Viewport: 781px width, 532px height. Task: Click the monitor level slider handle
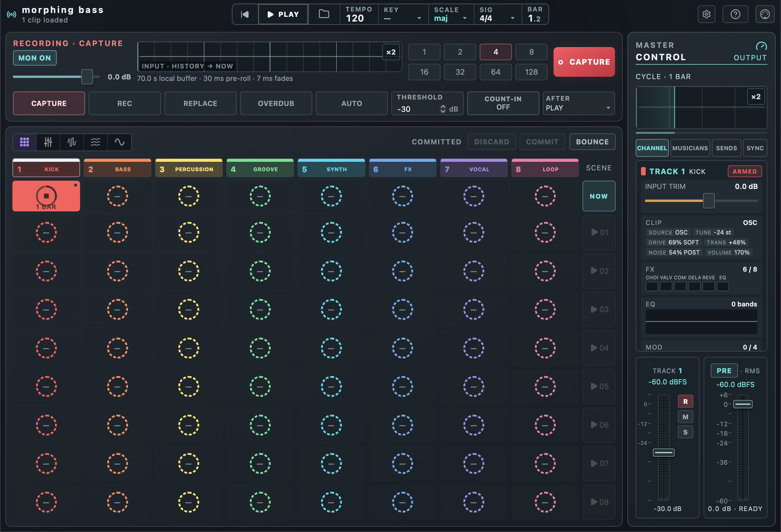pyautogui.click(x=87, y=77)
